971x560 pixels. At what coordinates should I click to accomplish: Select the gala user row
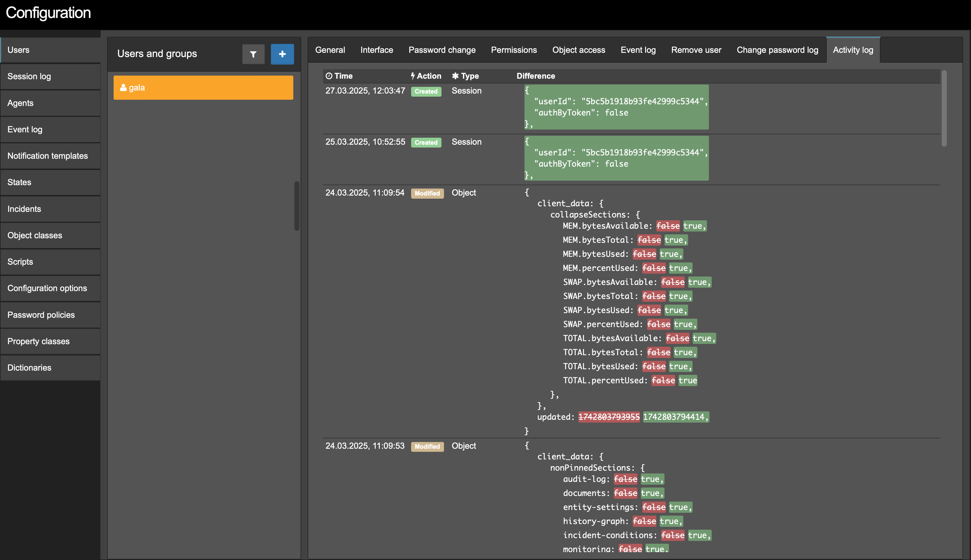(203, 88)
